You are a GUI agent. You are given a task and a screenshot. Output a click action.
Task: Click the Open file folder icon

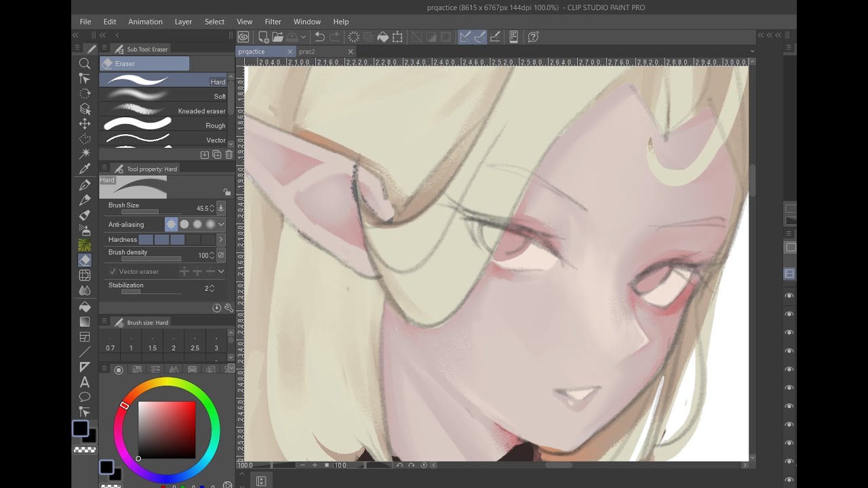coord(277,37)
